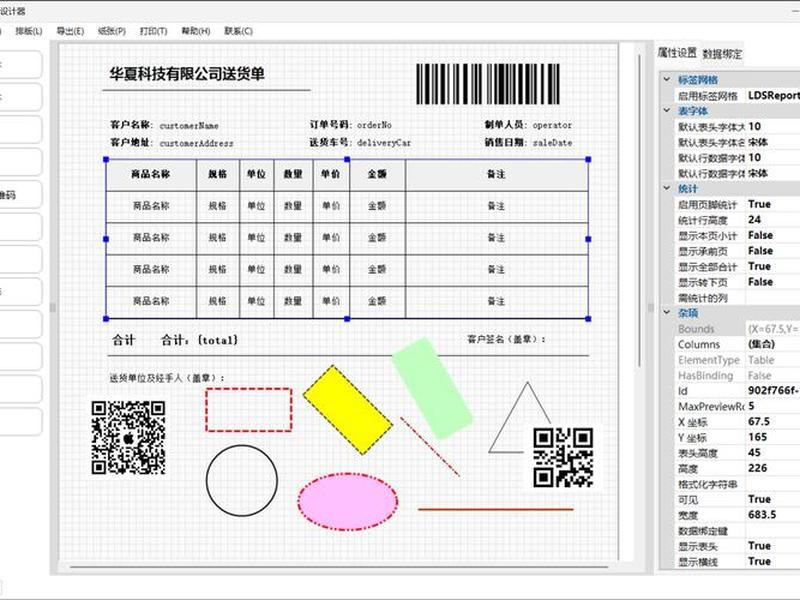Select the orange horizontal line shape
Viewport: 800px width, 600px height.
click(495, 509)
